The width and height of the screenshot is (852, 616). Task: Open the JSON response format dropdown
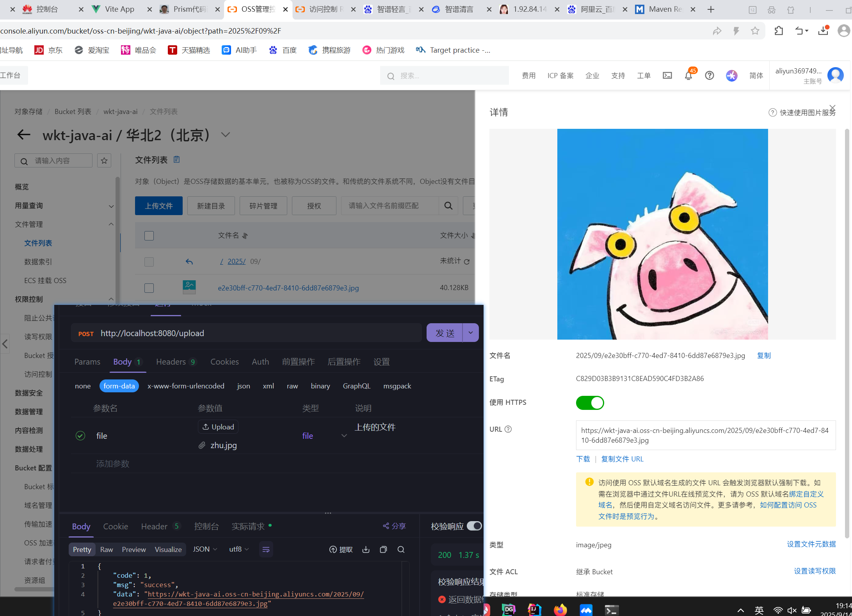coord(205,549)
